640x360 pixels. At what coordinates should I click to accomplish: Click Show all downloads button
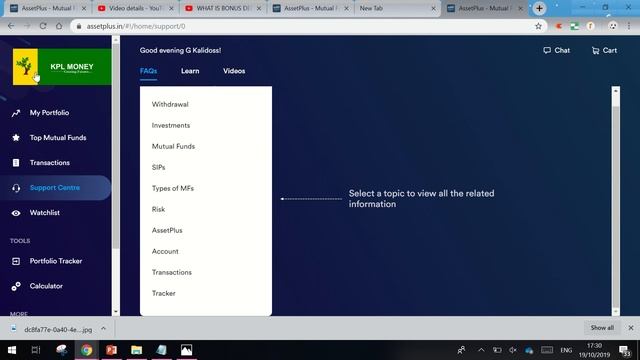[x=602, y=328]
